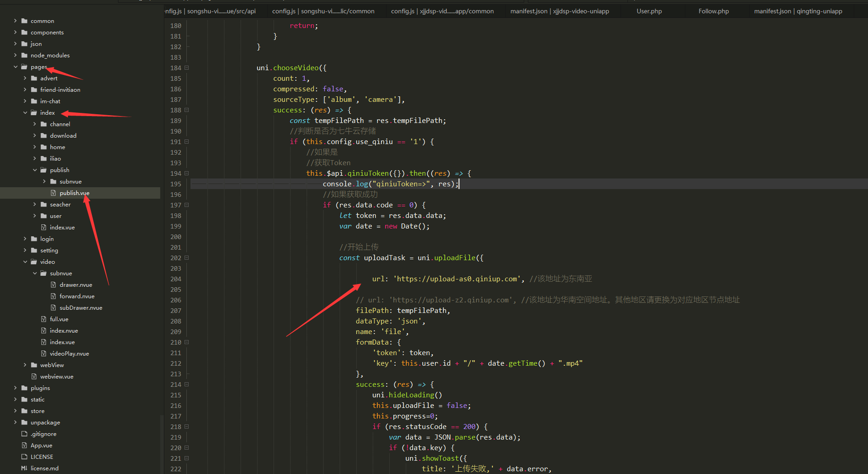Switch to the Follow.php tab

713,11
